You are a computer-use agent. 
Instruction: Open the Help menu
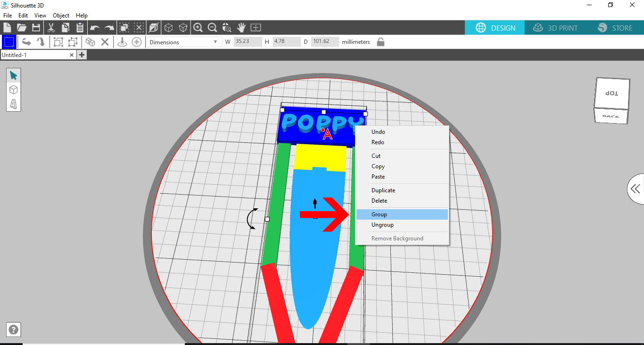[x=82, y=16]
